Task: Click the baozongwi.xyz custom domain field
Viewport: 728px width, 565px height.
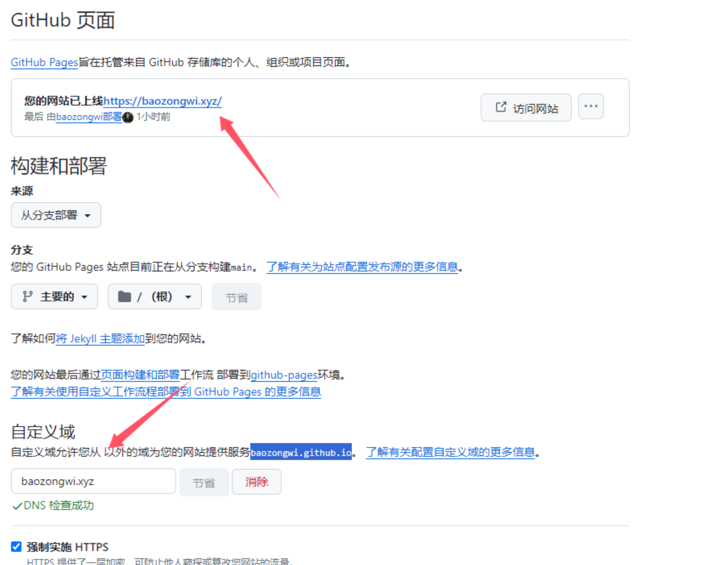Action: coord(93,481)
